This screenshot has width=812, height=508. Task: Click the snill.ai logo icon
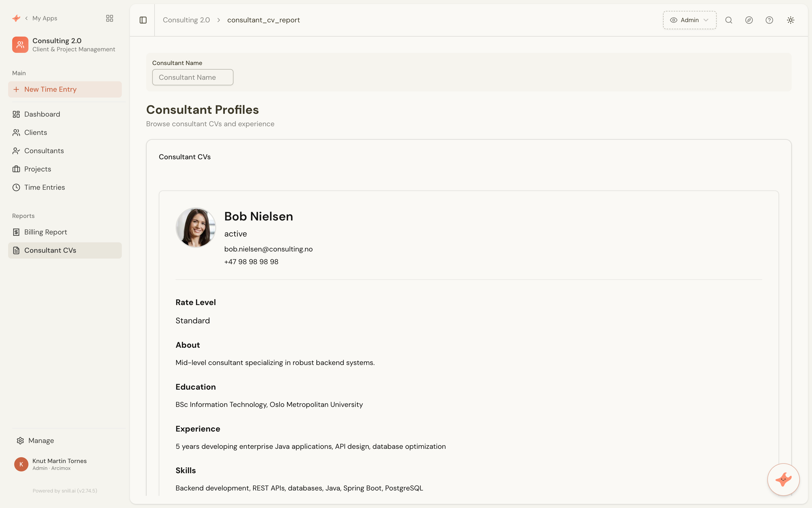click(x=16, y=18)
